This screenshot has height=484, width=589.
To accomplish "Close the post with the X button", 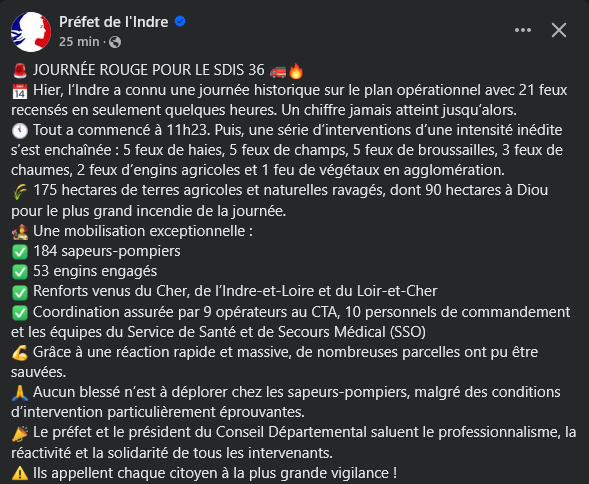I will point(559,30).
